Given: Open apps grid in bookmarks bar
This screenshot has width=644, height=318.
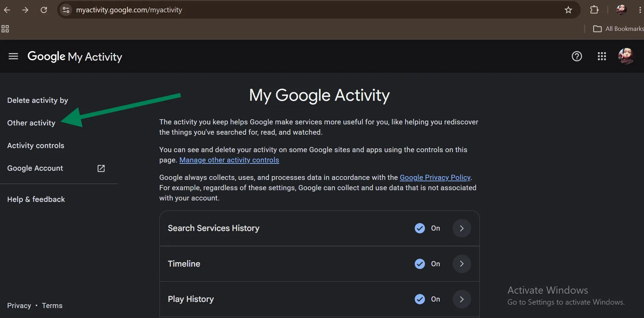Looking at the screenshot, I should (x=5, y=29).
